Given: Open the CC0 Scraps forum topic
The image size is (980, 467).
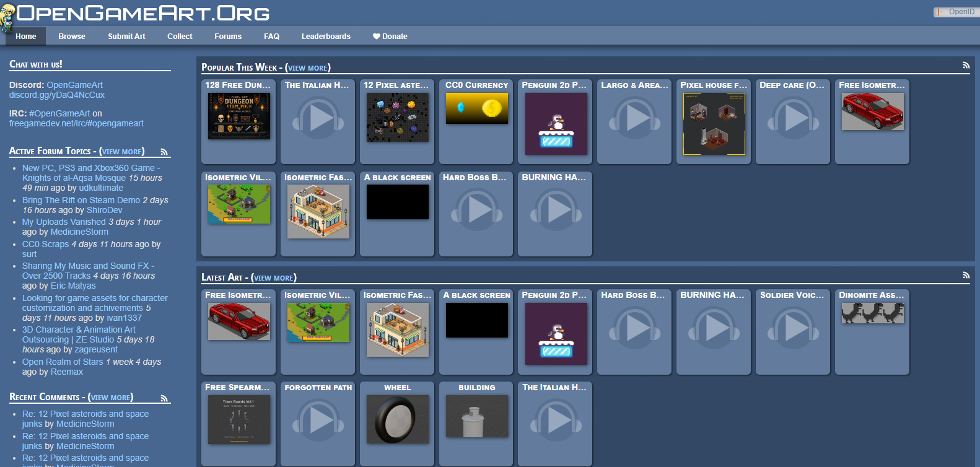Looking at the screenshot, I should (46, 244).
